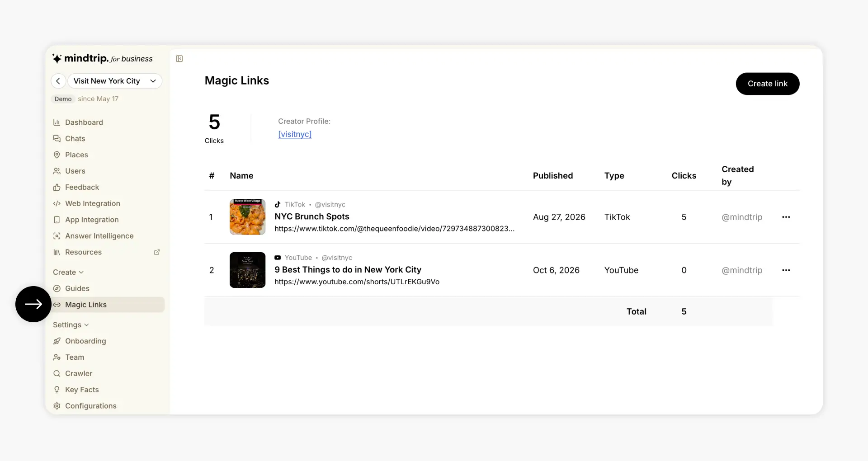
Task: Open the Visit New York City dropdown
Action: [115, 81]
